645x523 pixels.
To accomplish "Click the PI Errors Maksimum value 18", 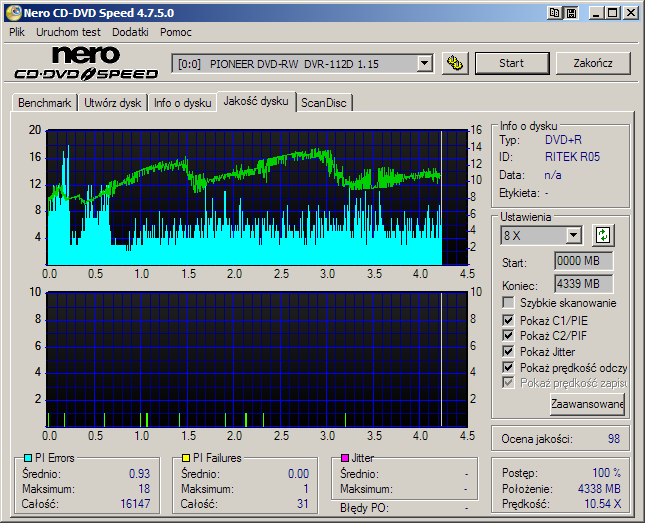I will [x=144, y=489].
